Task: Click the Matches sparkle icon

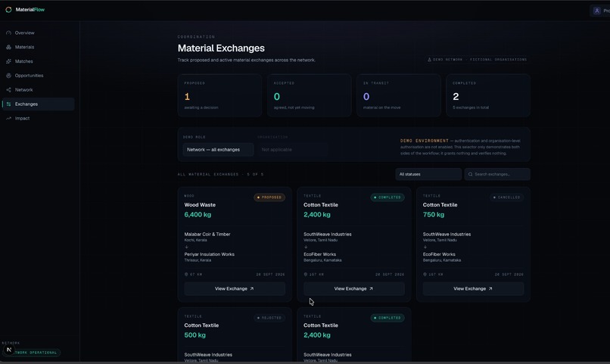Action: coord(8,61)
